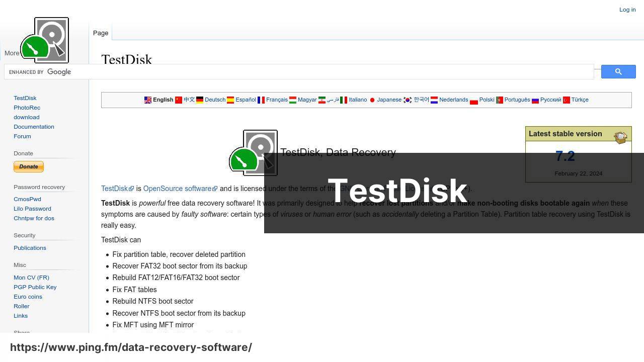
Task: Select the Chinese flag icon
Action: [x=179, y=100]
